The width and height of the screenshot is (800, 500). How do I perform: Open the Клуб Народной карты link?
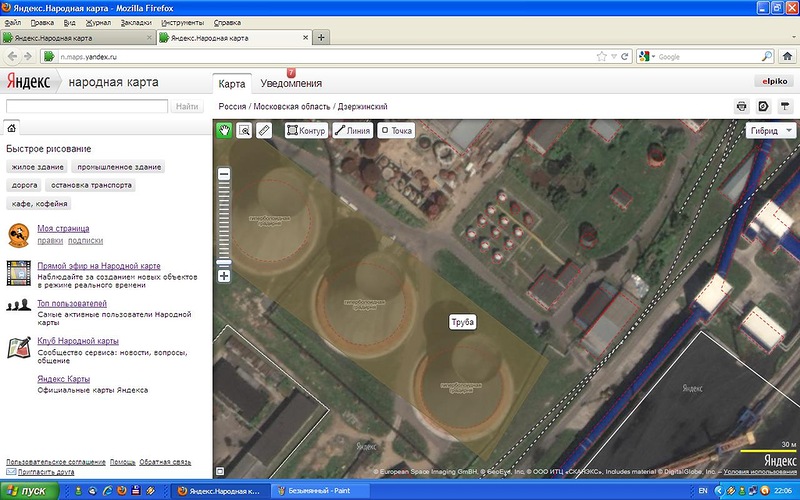pyautogui.click(x=80, y=341)
